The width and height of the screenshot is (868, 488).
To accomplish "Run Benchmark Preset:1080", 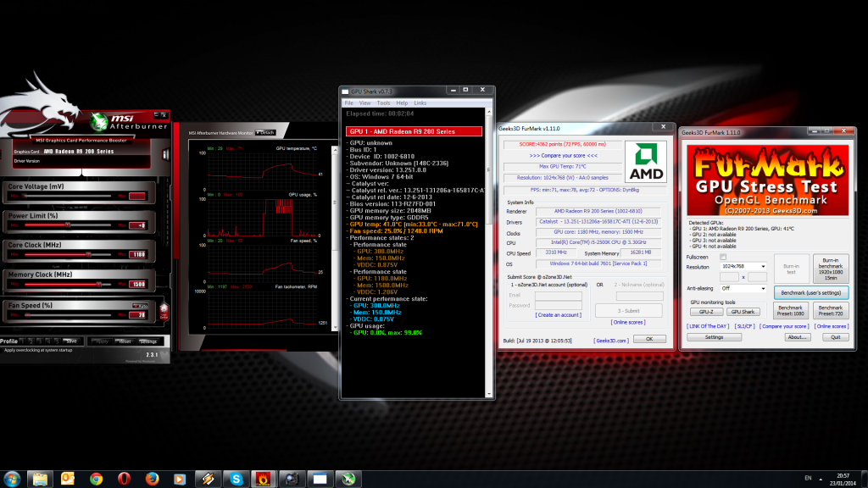I will (790, 310).
